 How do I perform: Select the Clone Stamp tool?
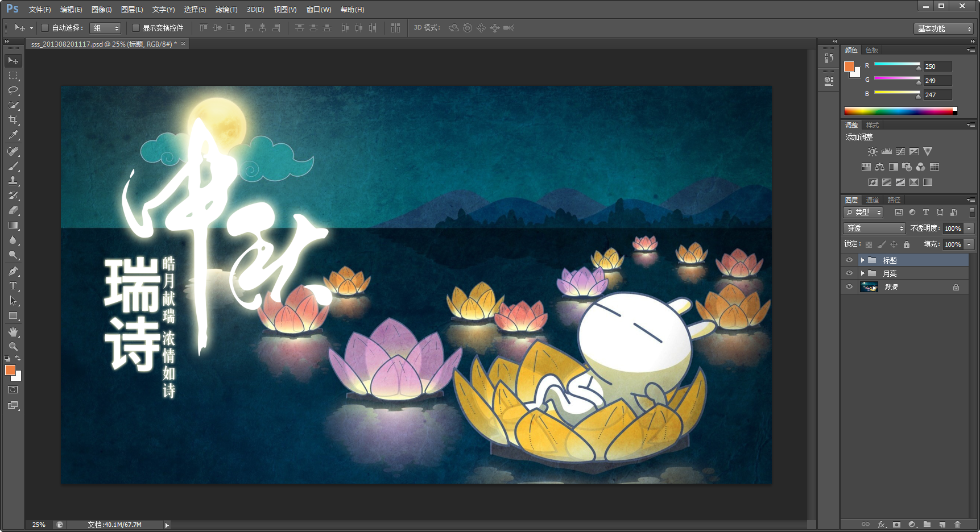pos(13,181)
